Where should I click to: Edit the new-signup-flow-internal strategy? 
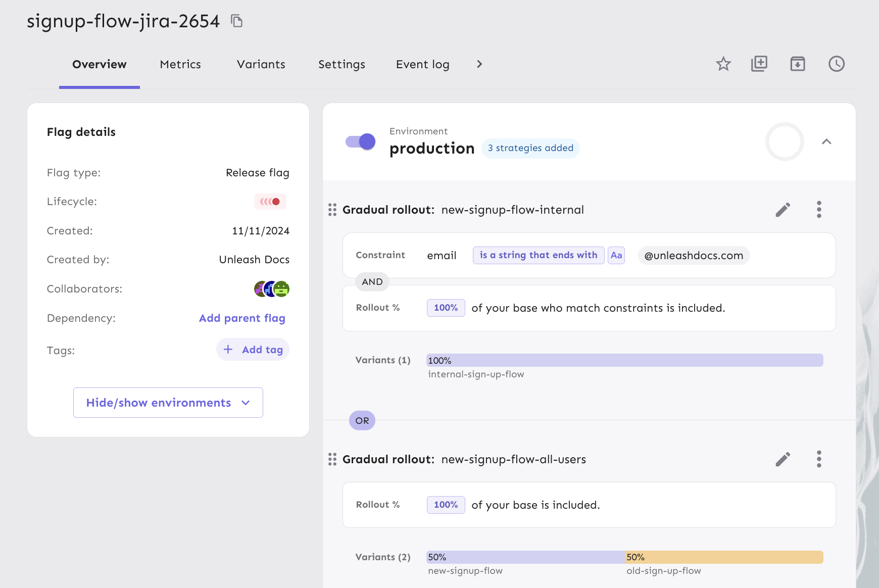click(x=783, y=210)
